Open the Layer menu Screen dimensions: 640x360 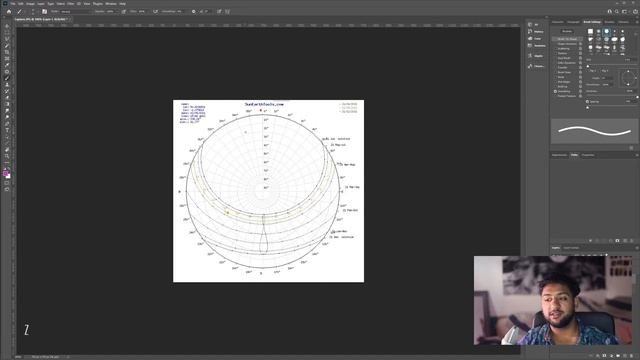pyautogui.click(x=41, y=4)
